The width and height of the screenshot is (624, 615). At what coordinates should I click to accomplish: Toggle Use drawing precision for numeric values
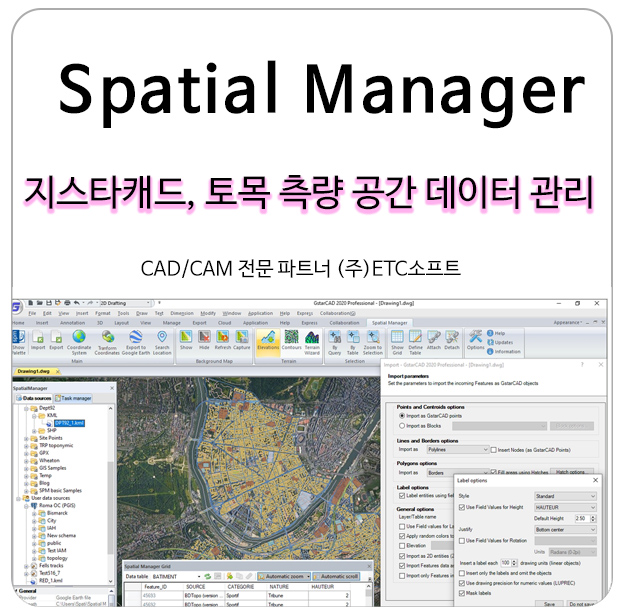(x=462, y=583)
